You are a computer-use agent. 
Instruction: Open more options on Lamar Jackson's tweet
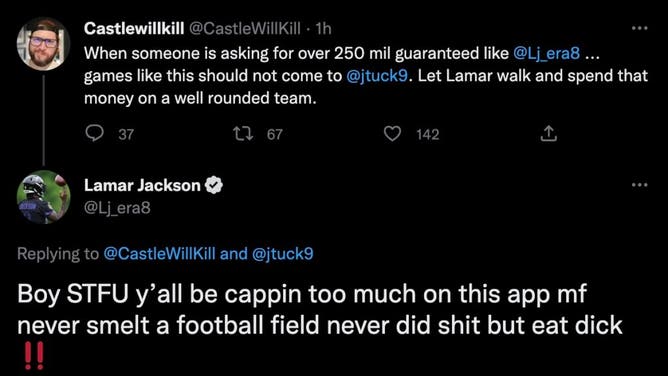(x=639, y=185)
